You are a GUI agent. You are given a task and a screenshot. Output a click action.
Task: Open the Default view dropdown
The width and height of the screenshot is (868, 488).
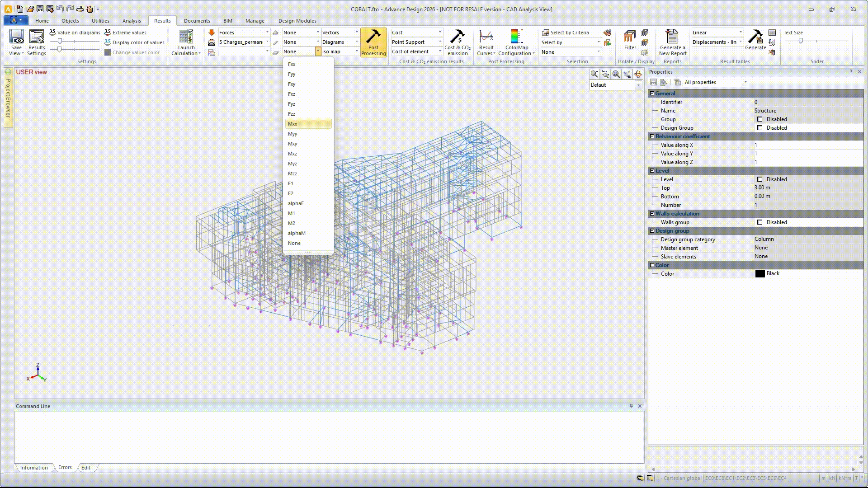tap(616, 85)
